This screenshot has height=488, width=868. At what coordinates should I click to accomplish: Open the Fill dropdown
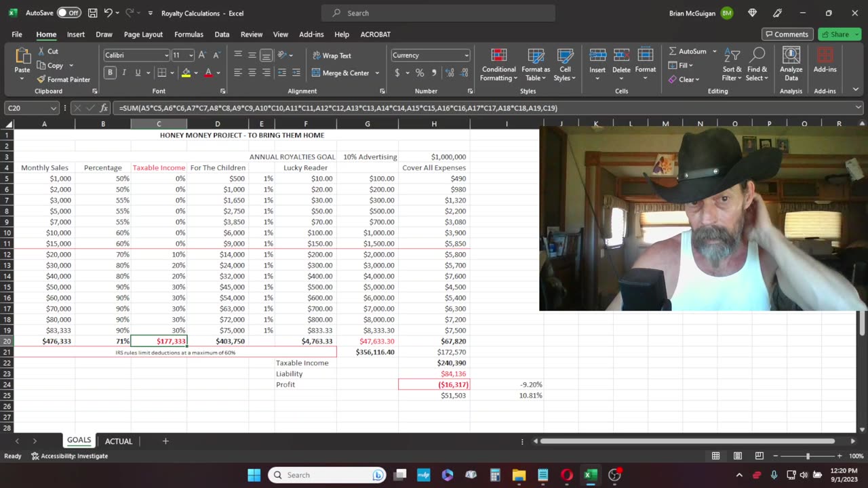[680, 66]
